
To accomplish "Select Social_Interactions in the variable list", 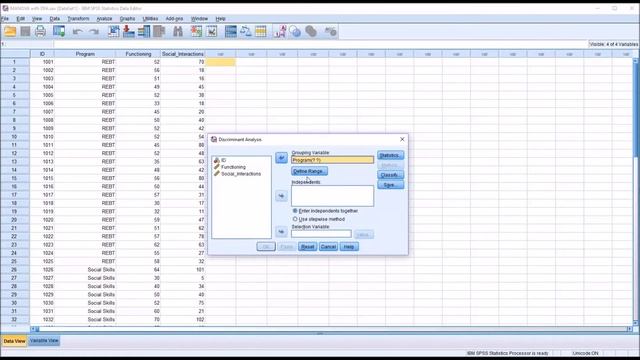I will click(241, 174).
